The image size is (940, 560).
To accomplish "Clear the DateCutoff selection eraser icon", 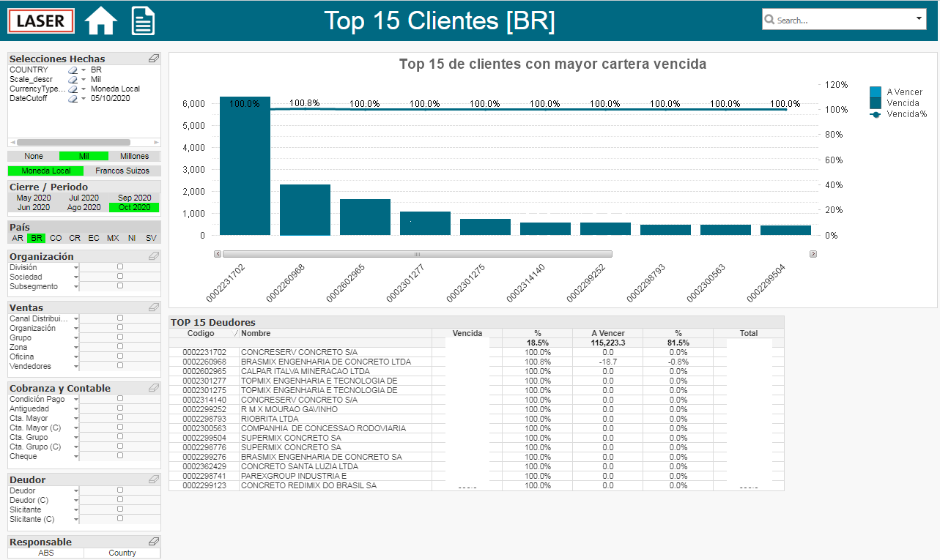I will [73, 98].
